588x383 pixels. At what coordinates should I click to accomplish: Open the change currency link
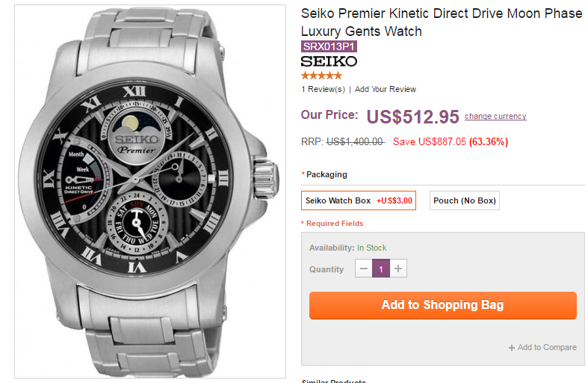click(495, 116)
